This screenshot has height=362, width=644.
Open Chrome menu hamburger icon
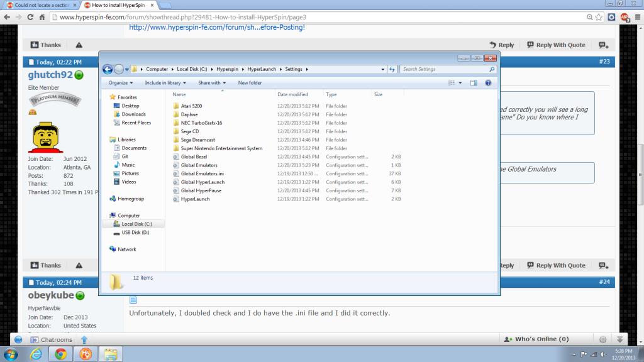638,17
